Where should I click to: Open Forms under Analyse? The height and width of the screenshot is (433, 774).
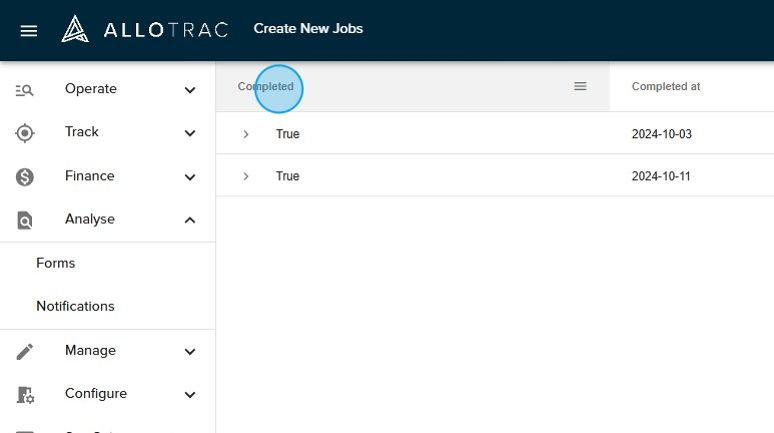56,263
